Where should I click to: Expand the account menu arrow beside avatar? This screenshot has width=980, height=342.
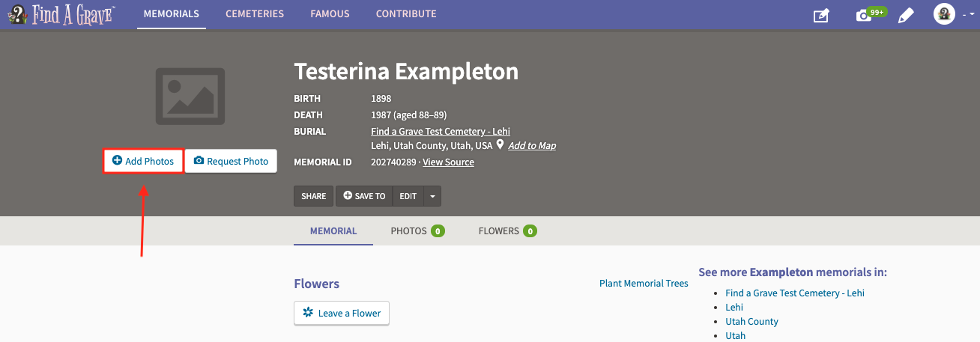pos(966,15)
